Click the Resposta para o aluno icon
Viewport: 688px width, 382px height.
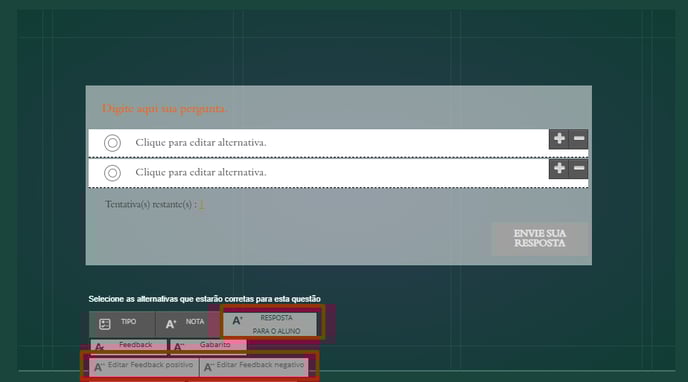(237, 321)
